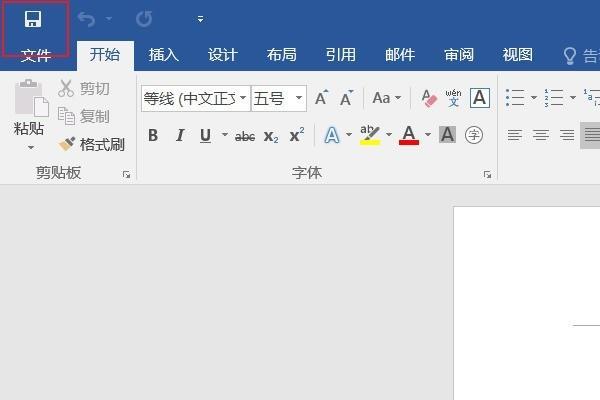Toggle Italic formatting
This screenshot has height=400, width=600.
tap(179, 135)
